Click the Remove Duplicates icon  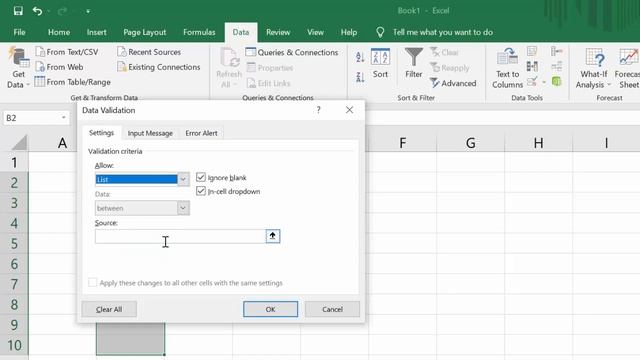[x=532, y=66]
